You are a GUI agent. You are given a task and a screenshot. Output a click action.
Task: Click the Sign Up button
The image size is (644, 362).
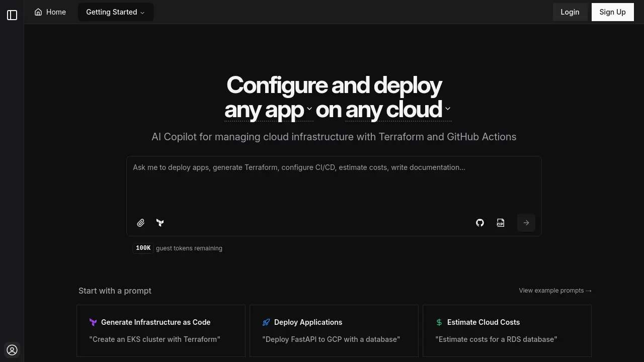point(612,12)
